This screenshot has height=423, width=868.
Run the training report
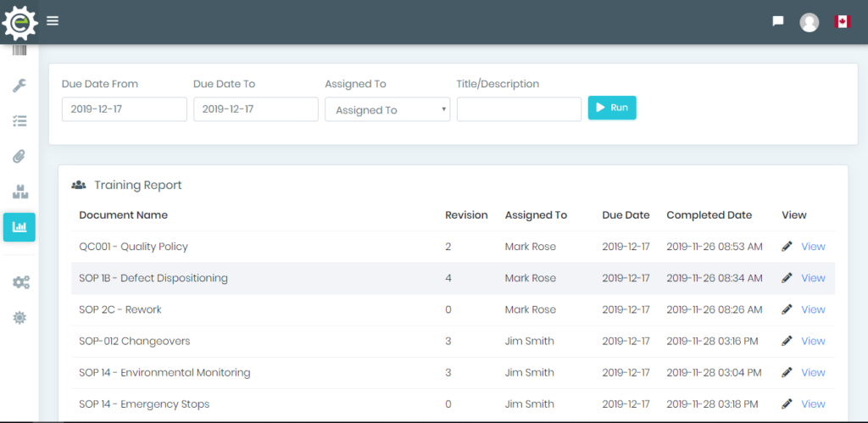[x=612, y=108]
